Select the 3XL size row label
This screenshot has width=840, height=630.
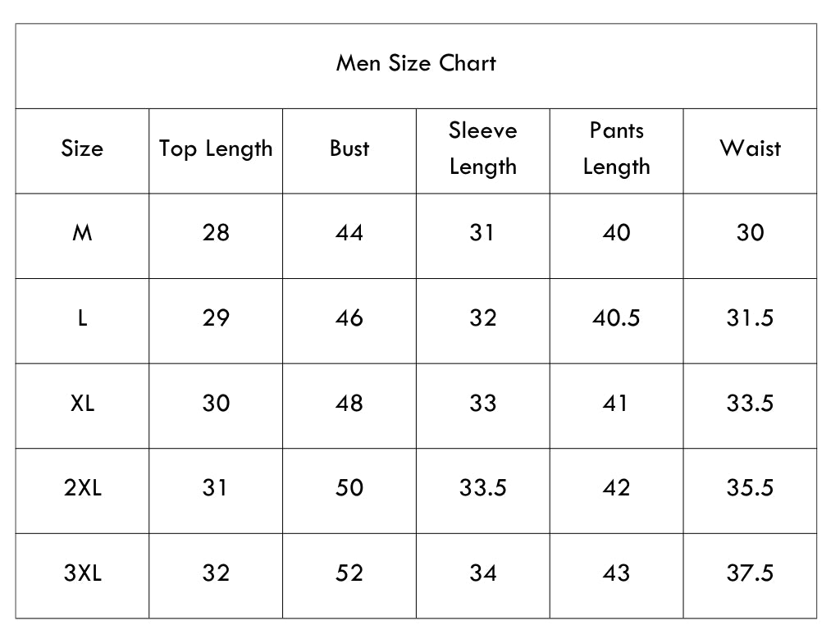tap(83, 573)
